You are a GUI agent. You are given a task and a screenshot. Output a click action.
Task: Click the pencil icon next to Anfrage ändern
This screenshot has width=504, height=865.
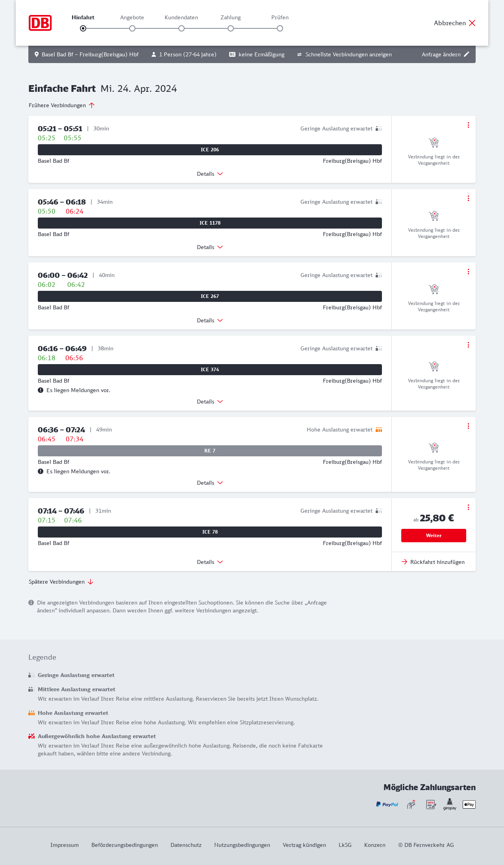click(x=467, y=54)
